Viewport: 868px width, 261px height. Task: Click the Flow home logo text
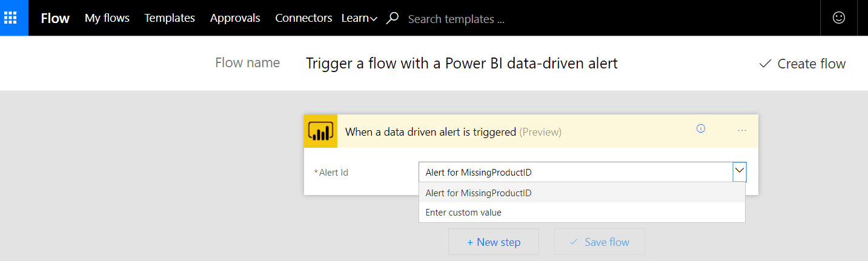pos(55,18)
